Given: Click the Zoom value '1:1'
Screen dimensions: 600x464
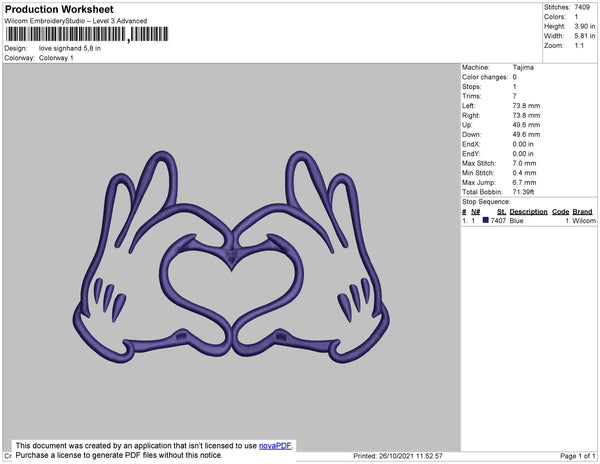Looking at the screenshot, I should pos(579,46).
